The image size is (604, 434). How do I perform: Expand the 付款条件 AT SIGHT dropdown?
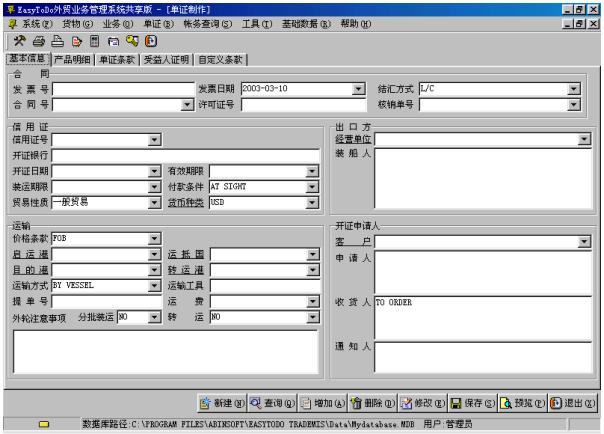[x=312, y=187]
